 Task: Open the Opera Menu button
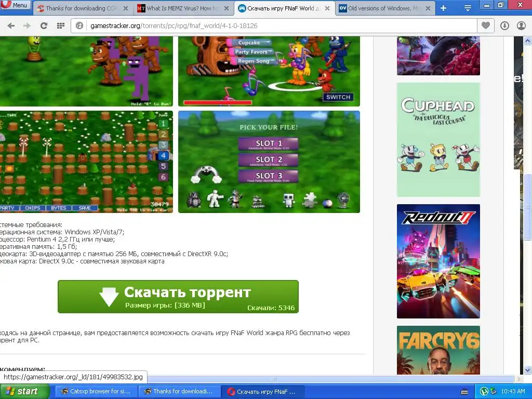(15, 5)
